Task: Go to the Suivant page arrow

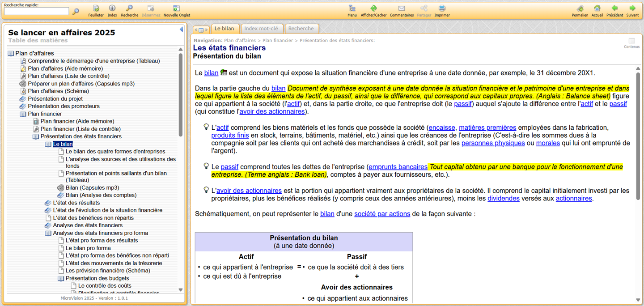Action: [632, 8]
